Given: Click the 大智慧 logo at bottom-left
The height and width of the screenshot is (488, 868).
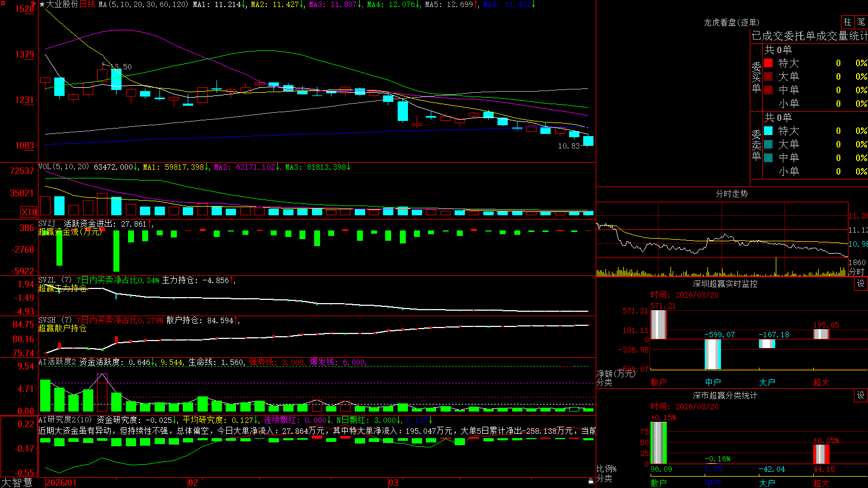Looking at the screenshot, I should 17,482.
